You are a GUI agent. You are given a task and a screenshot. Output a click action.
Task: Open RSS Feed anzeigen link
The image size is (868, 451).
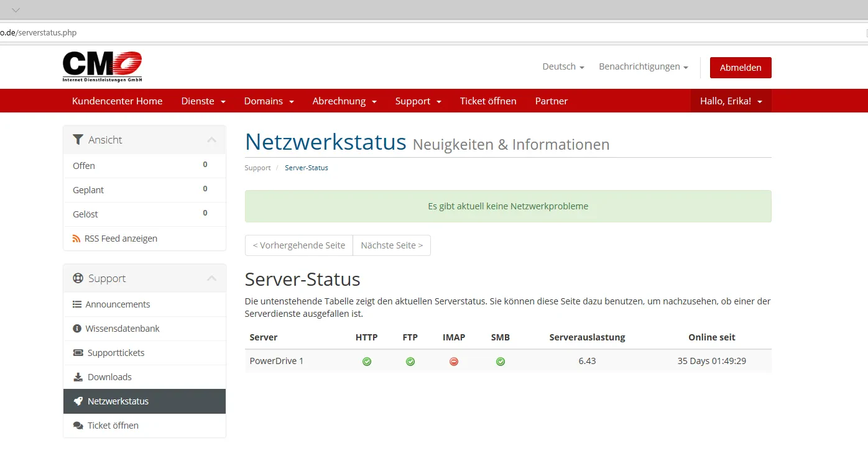pos(144,239)
